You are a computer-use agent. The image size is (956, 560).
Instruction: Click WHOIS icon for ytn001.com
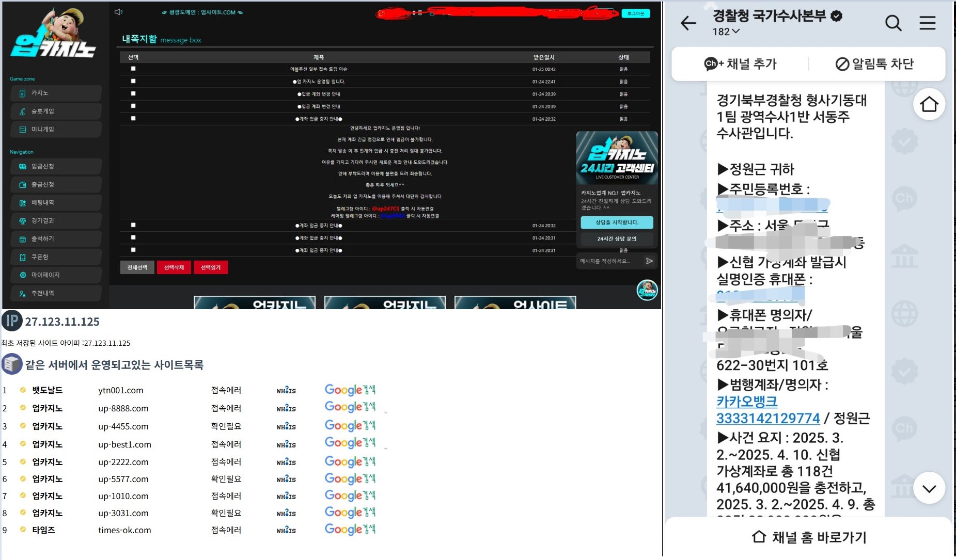[x=286, y=391]
